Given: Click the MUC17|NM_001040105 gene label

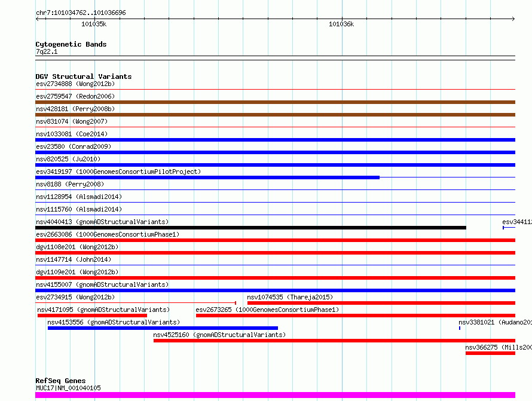Looking at the screenshot, I should point(68,388).
